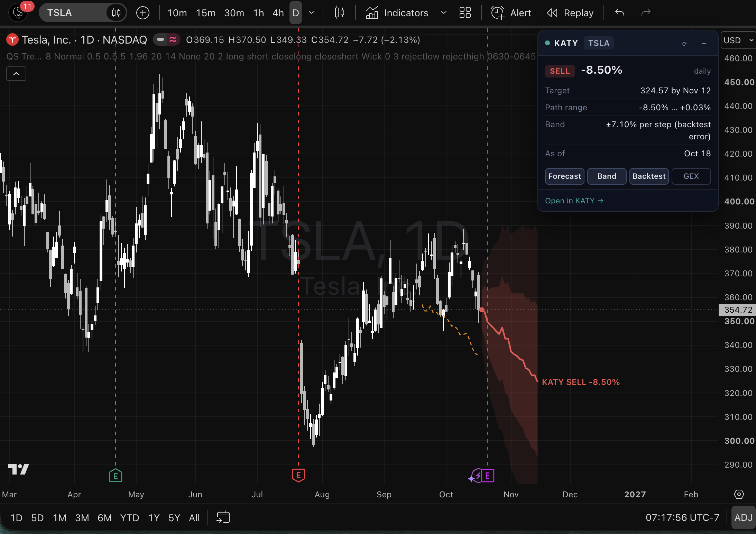Image resolution: width=756 pixels, height=534 pixels.
Task: Expand the favorite indicators chevron
Action: click(x=444, y=13)
